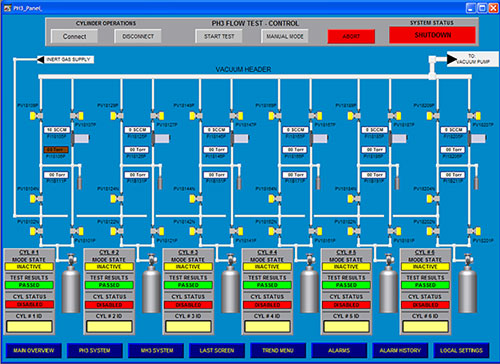500x364 pixels.
Task: Switch to MANUAL MODE
Action: [x=285, y=36]
